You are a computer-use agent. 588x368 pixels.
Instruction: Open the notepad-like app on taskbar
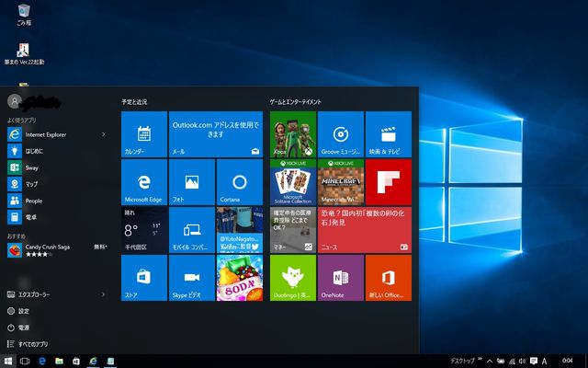click(110, 362)
